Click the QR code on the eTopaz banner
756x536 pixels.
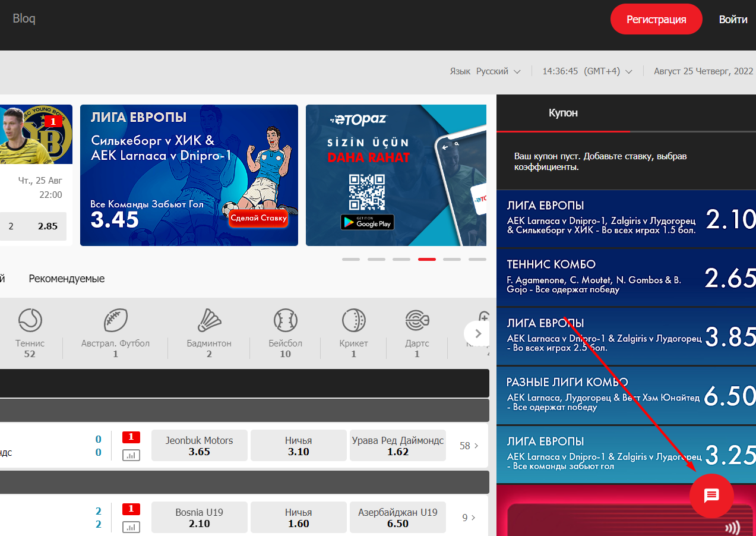367,192
